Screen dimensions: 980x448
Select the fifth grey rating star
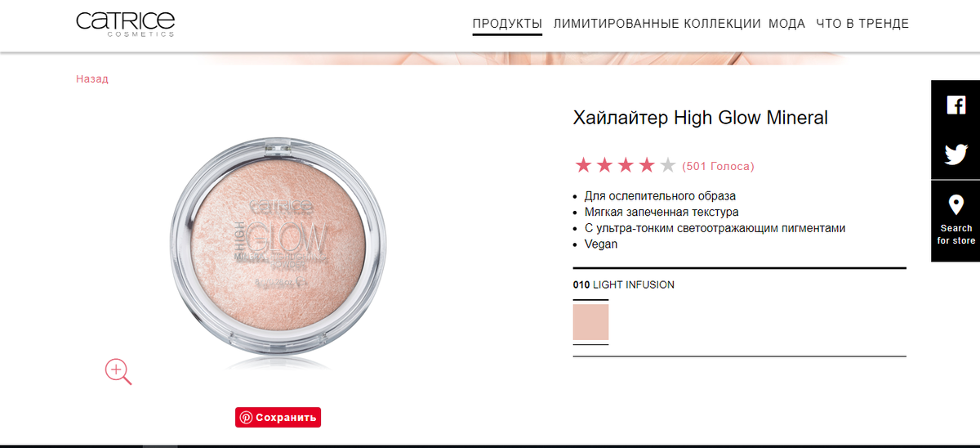click(x=668, y=166)
